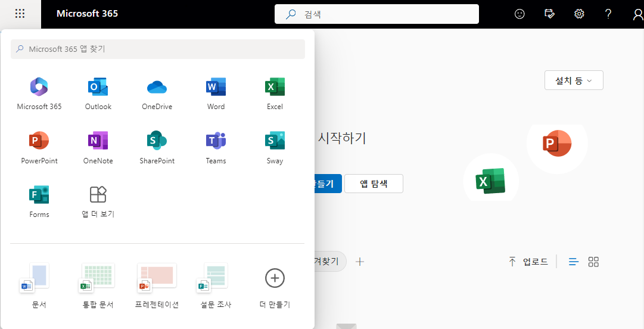Create a new Word 문서
The height and width of the screenshot is (329, 644).
(x=39, y=285)
